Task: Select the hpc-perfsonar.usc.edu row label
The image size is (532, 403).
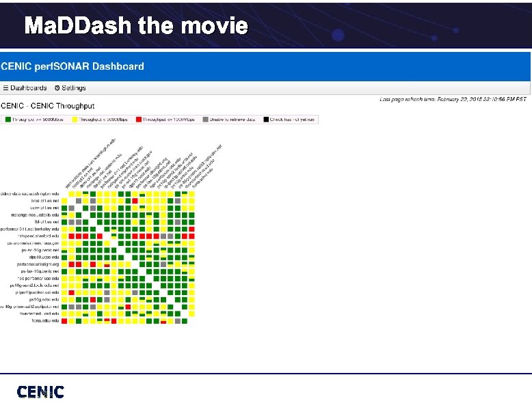Action: [38, 278]
